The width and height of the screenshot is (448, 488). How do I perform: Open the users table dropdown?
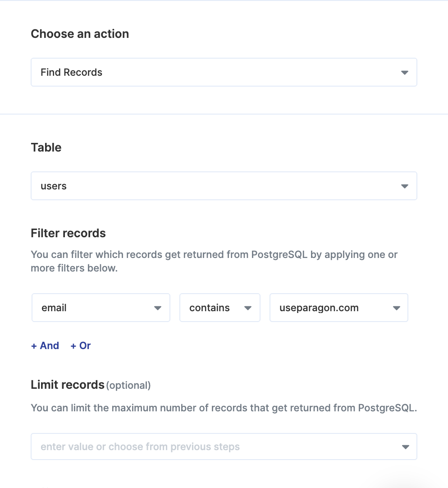pyautogui.click(x=224, y=186)
